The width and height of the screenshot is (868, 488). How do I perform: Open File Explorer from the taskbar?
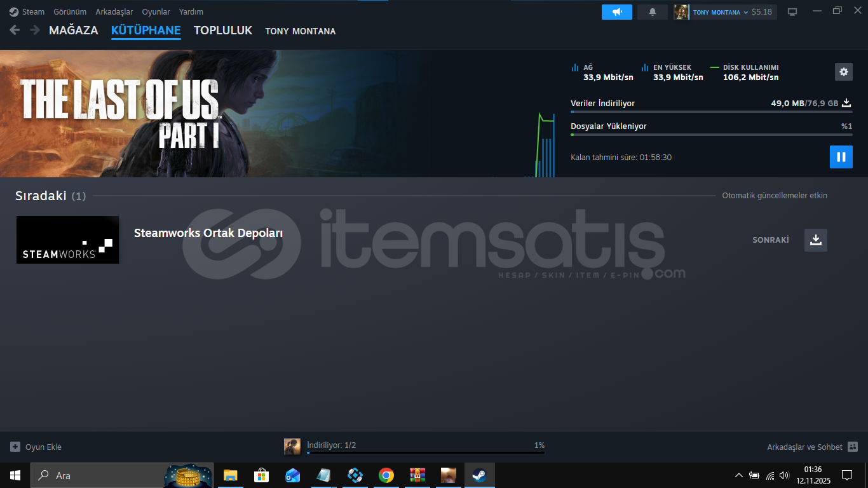tap(230, 475)
